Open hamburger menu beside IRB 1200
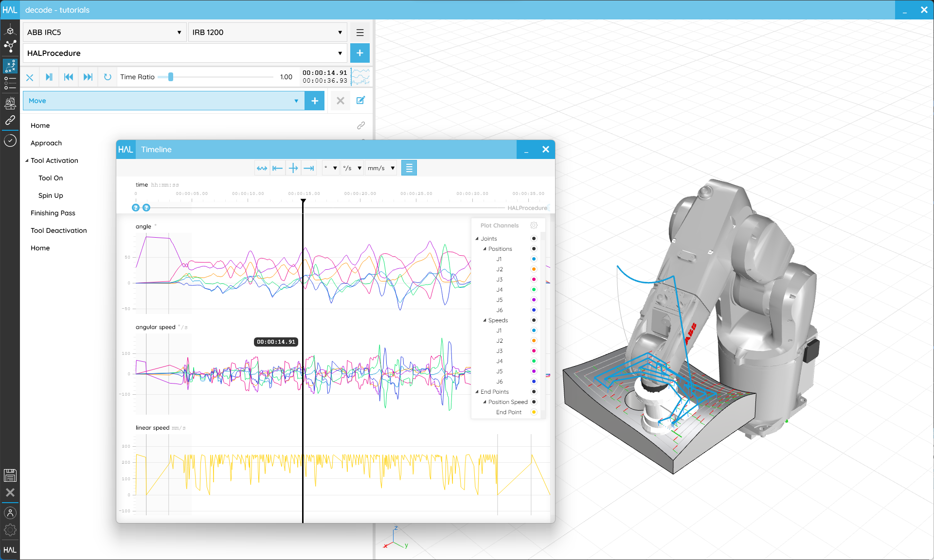Image resolution: width=934 pixels, height=560 pixels. (x=360, y=33)
